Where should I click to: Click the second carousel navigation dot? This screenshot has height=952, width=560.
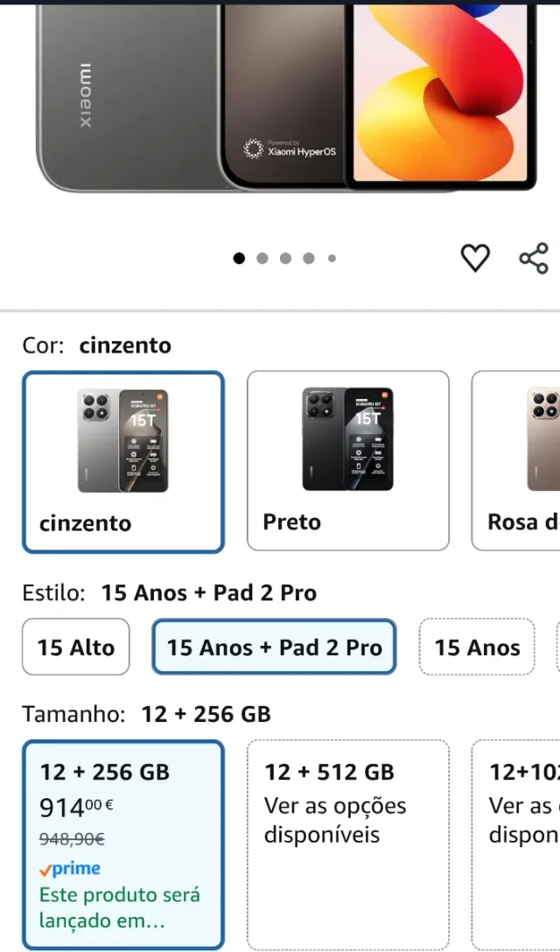pyautogui.click(x=261, y=258)
